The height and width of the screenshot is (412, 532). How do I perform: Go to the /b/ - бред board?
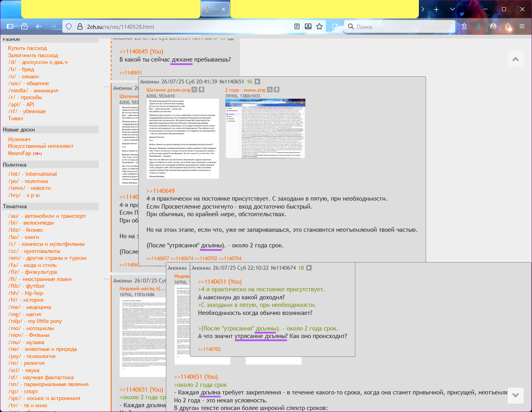21,70
